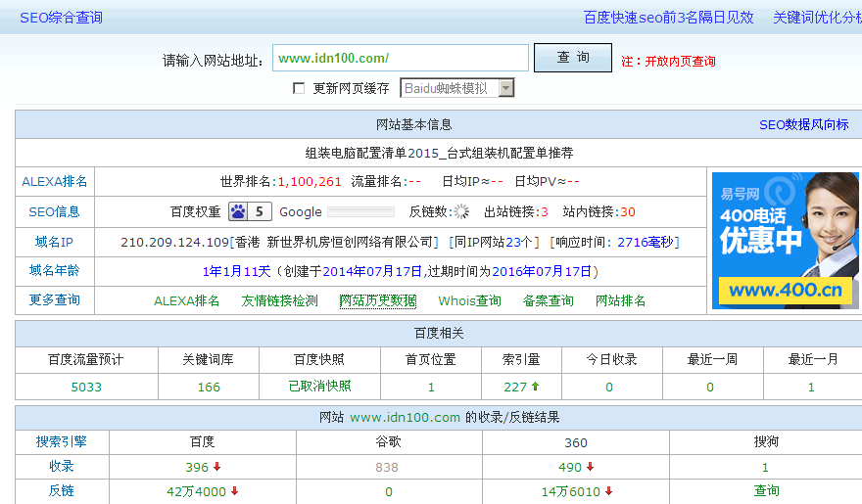The width and height of the screenshot is (862, 504).
Task: Click the 已取消快照 link
Action: coord(319,386)
